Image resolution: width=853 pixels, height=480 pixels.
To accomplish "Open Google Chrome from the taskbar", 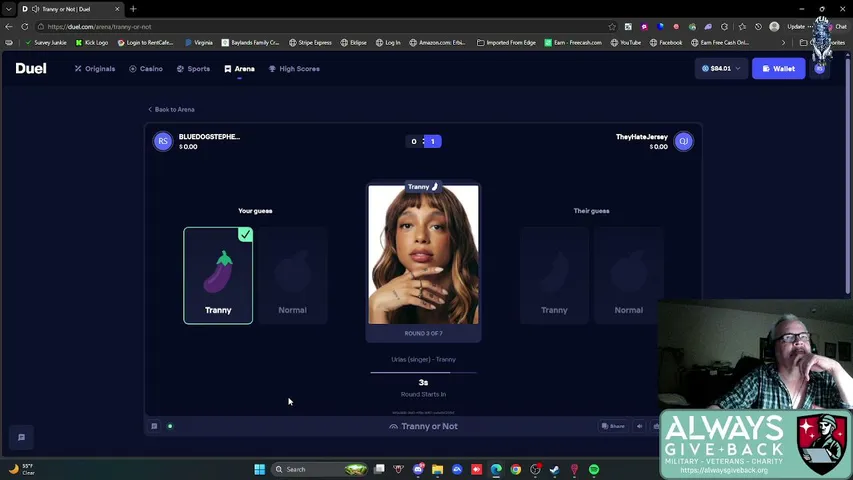I will tap(516, 469).
